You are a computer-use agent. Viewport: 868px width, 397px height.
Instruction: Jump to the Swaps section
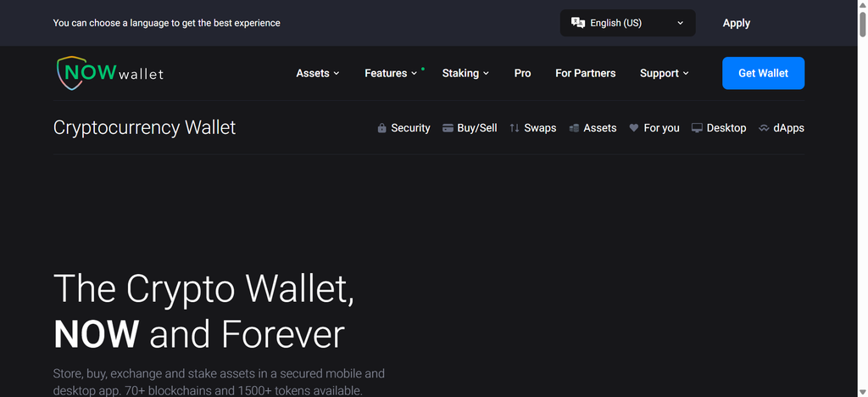[x=533, y=128]
